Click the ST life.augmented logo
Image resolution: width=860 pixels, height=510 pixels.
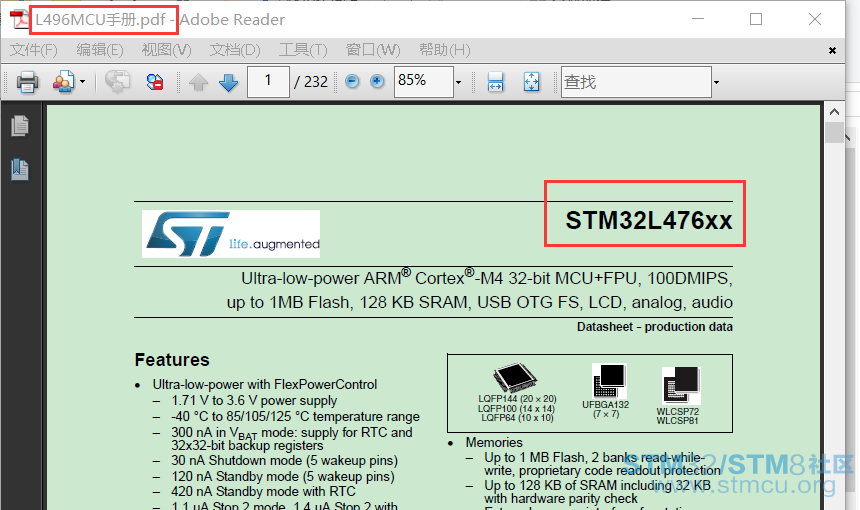point(231,234)
